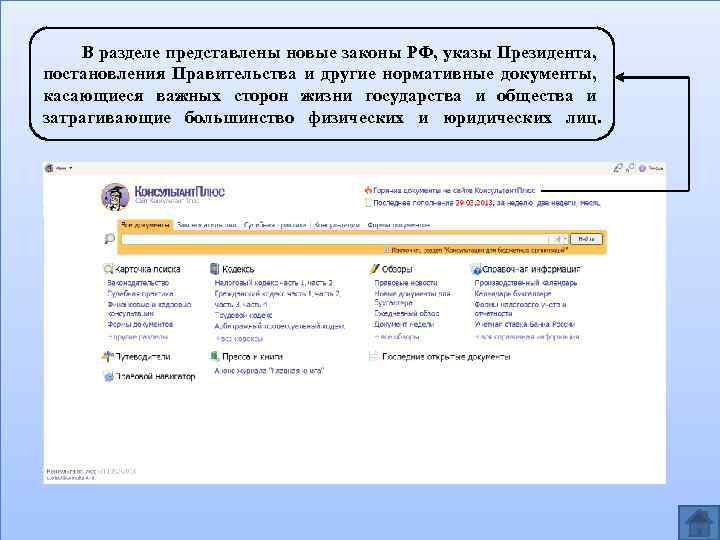720x540 pixels.
Task: Open Анонс журнала Главная книга link
Action: tap(269, 371)
